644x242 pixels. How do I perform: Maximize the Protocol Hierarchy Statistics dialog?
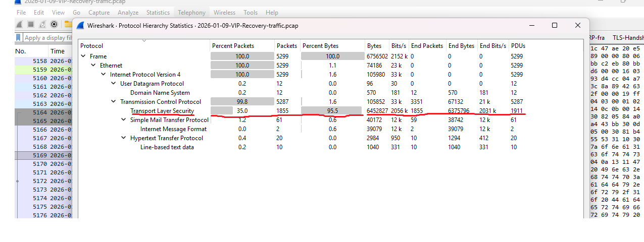(555, 25)
